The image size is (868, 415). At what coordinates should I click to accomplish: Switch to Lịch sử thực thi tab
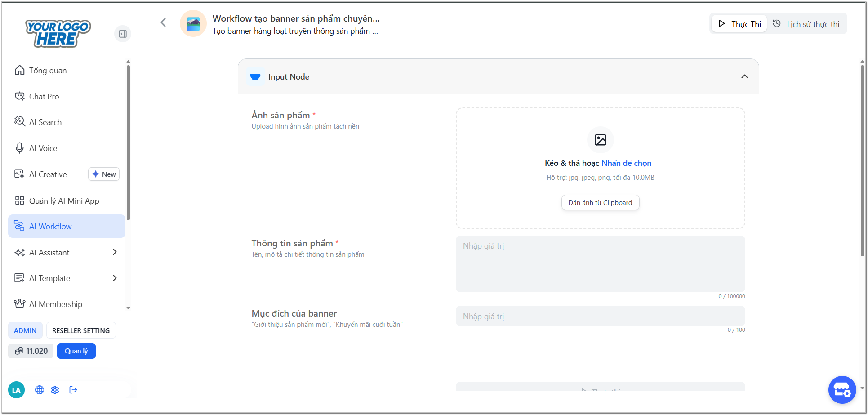(806, 24)
